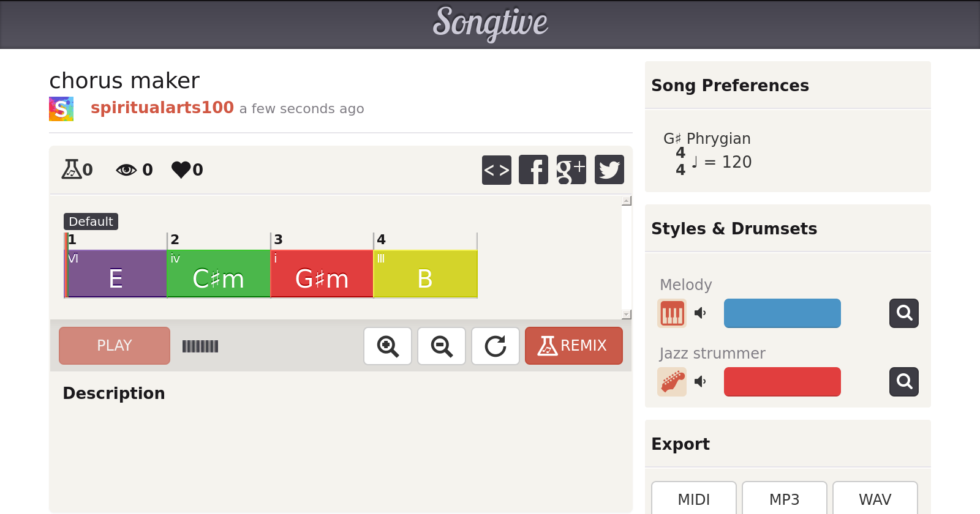Like the song with heart icon
The image size is (980, 514).
click(x=181, y=169)
